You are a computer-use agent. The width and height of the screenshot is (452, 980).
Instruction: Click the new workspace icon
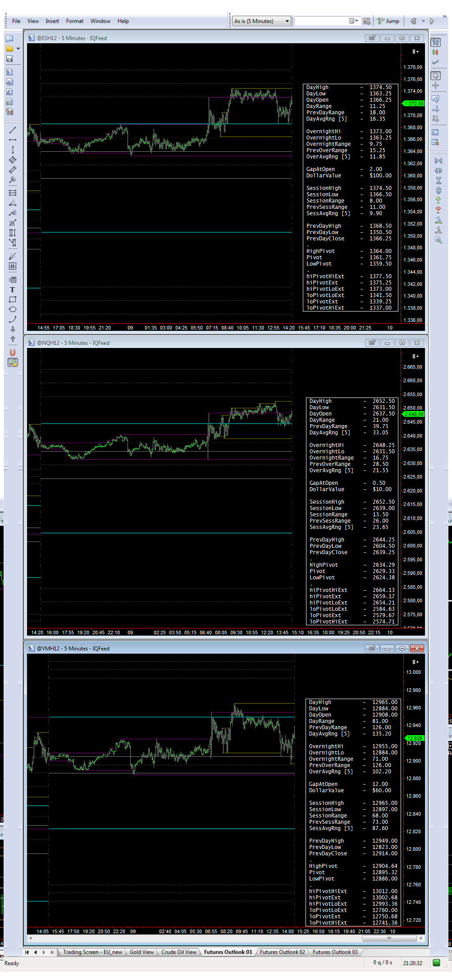pos(9,39)
